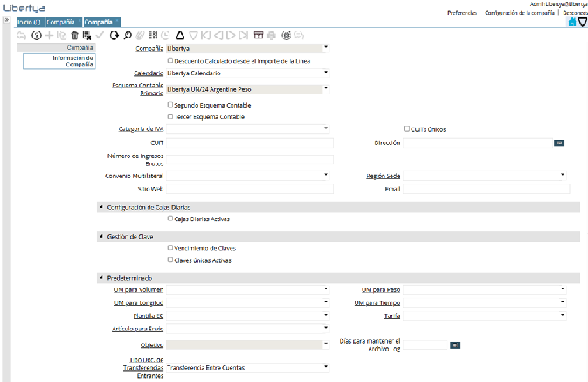The width and height of the screenshot is (588, 382).
Task: Select the Información de Compañía side tab
Action: [x=59, y=61]
